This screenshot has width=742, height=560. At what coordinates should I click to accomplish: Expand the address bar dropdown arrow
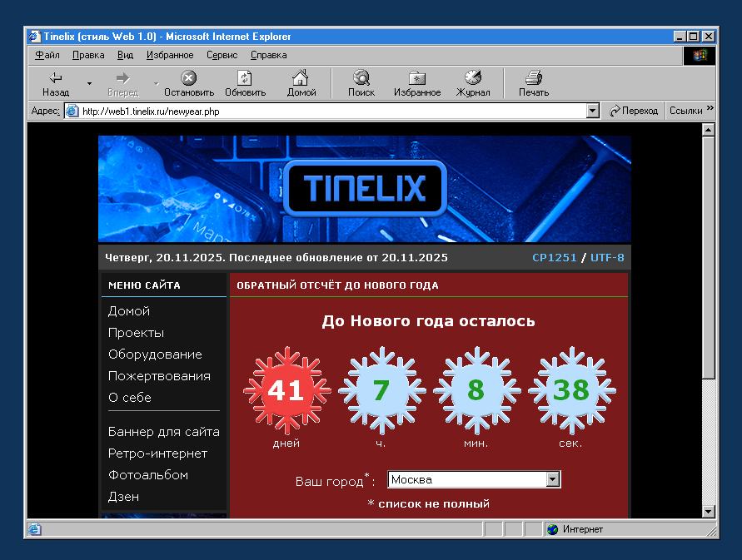point(593,111)
